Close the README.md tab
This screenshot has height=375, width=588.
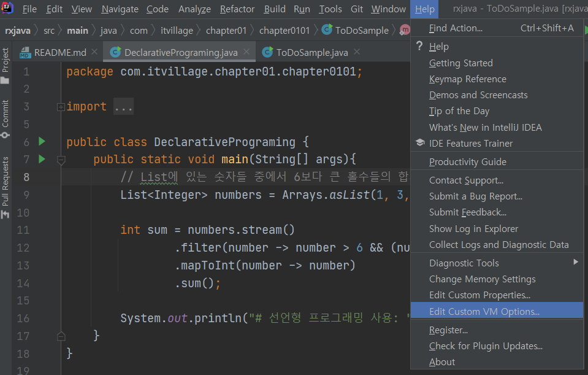tap(94, 52)
